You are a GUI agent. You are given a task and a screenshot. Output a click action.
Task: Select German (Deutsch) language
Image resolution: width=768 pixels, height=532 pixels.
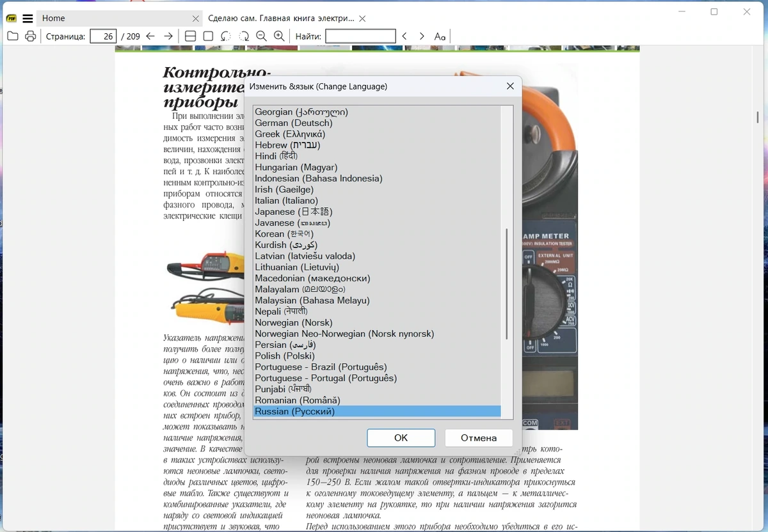pyautogui.click(x=377, y=123)
